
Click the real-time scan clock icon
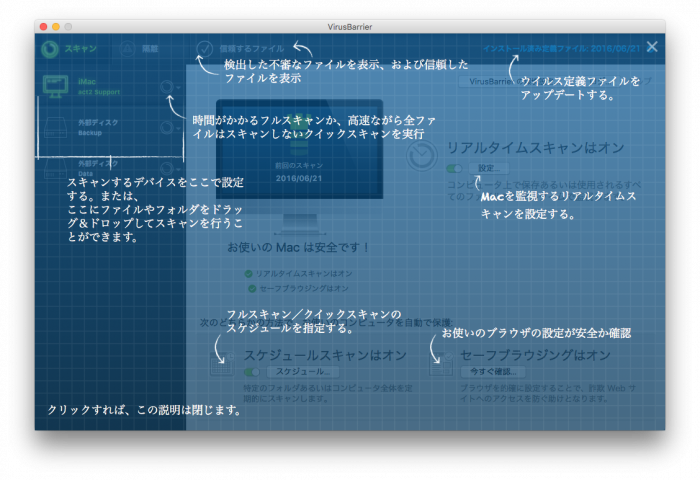[x=421, y=155]
